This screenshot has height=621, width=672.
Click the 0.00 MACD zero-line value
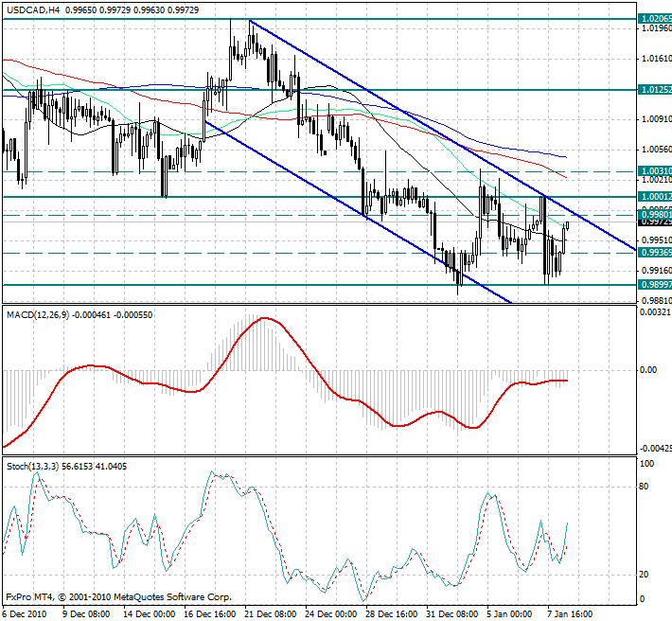(648, 370)
